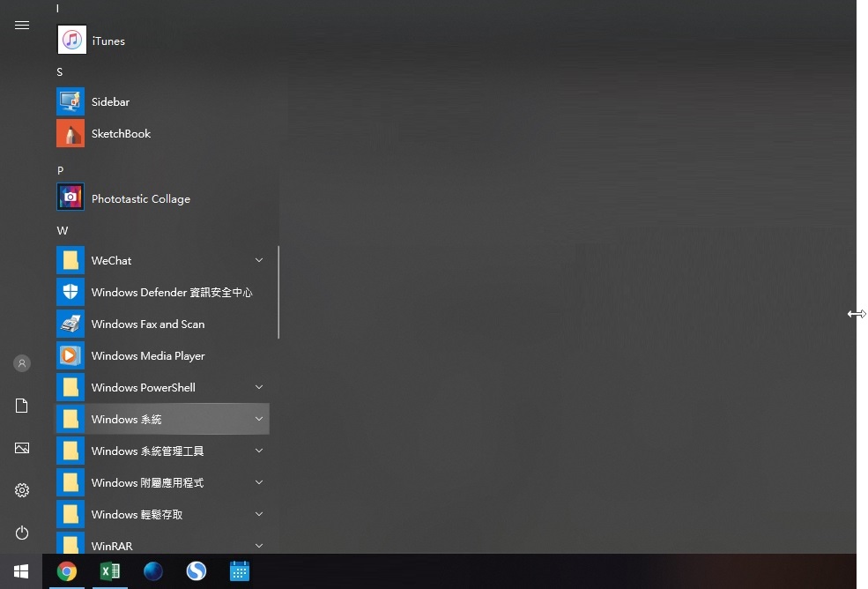The height and width of the screenshot is (589, 868).
Task: Expand the Windows 系統管理工具 chevron
Action: coord(259,451)
